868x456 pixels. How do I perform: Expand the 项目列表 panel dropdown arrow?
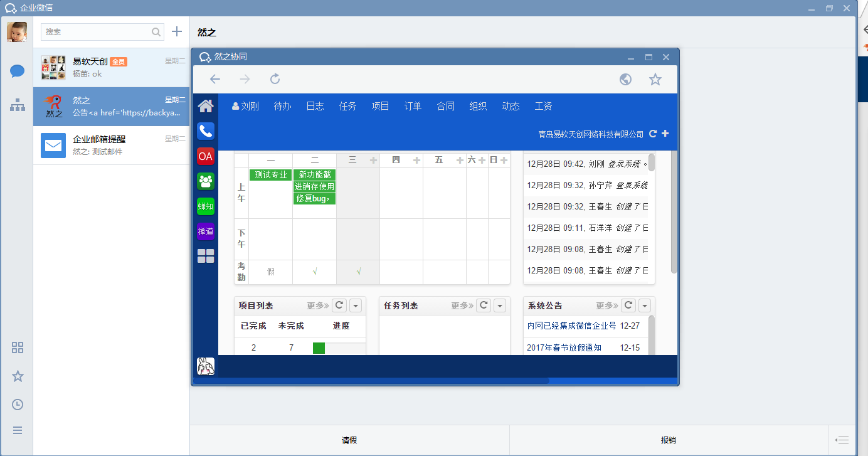(356, 306)
